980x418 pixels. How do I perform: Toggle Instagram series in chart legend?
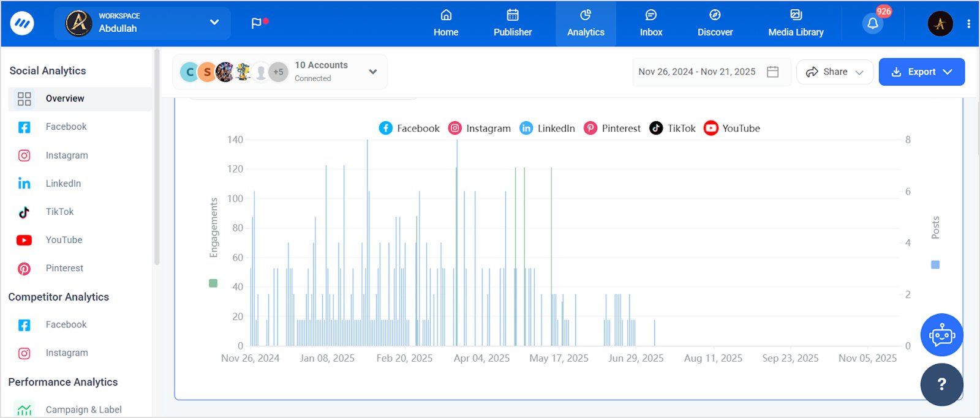click(x=480, y=128)
